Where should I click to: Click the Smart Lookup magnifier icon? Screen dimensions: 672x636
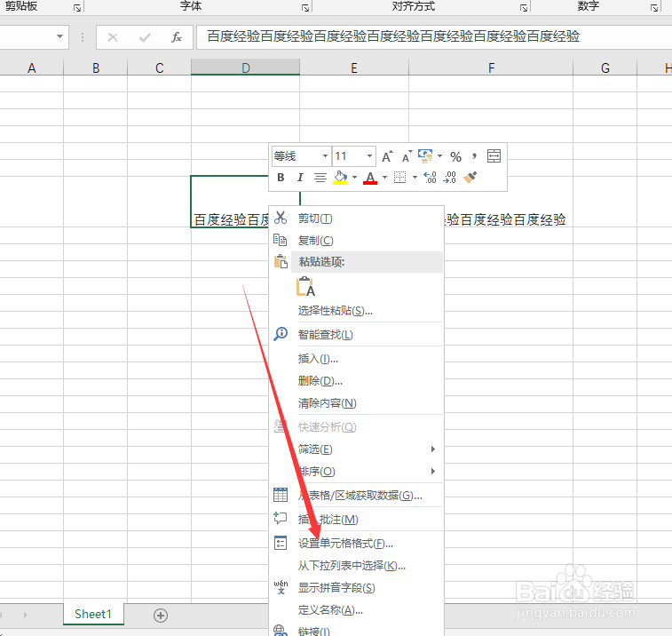coord(281,334)
